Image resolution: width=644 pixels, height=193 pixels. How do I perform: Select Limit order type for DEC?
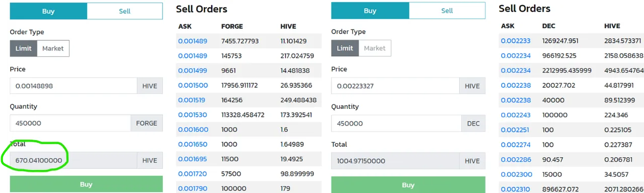point(345,48)
